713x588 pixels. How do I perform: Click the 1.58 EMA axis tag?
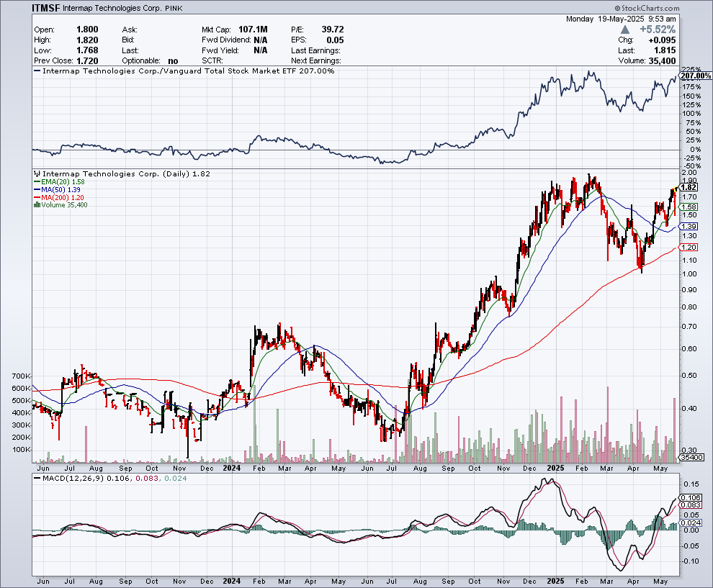(689, 207)
